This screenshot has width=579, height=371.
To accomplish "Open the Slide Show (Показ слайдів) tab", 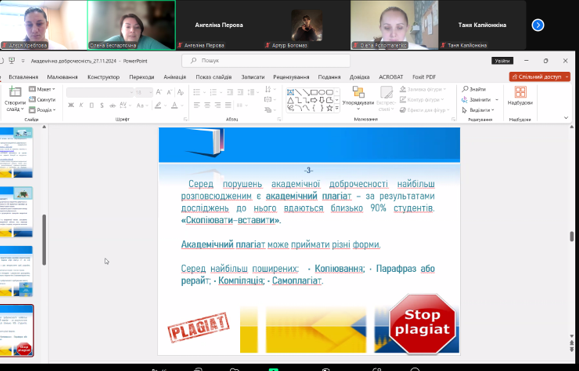I will [213, 77].
